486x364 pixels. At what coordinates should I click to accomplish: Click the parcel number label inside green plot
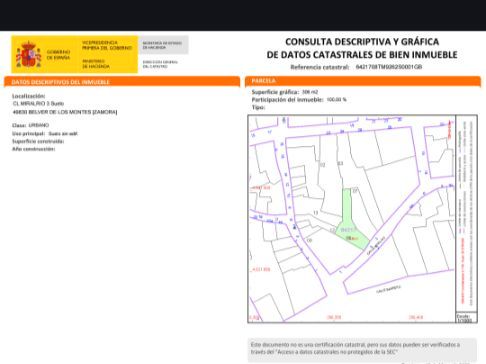(x=348, y=230)
